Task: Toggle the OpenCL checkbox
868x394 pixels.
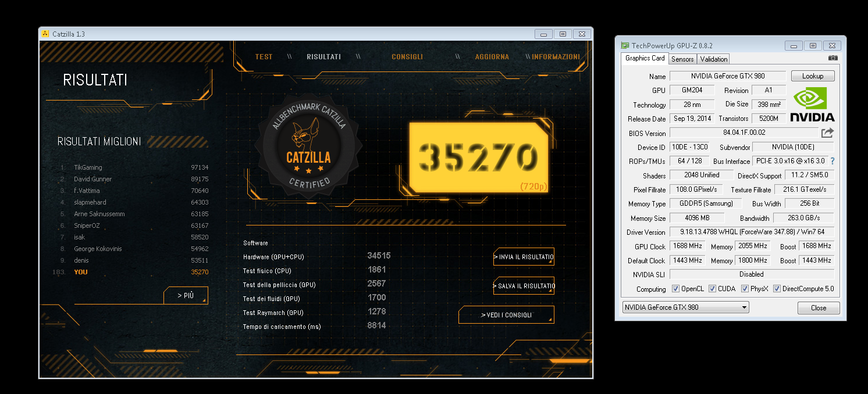Action: click(675, 289)
